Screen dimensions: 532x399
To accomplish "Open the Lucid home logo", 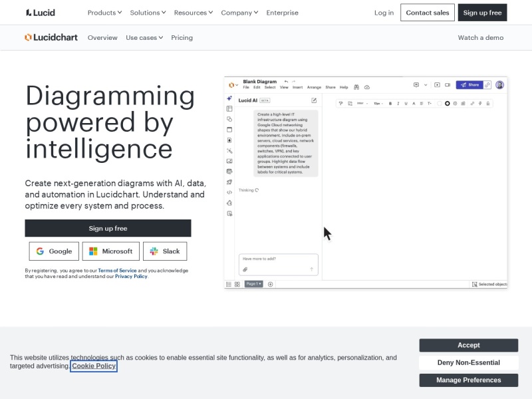I will pyautogui.click(x=41, y=13).
